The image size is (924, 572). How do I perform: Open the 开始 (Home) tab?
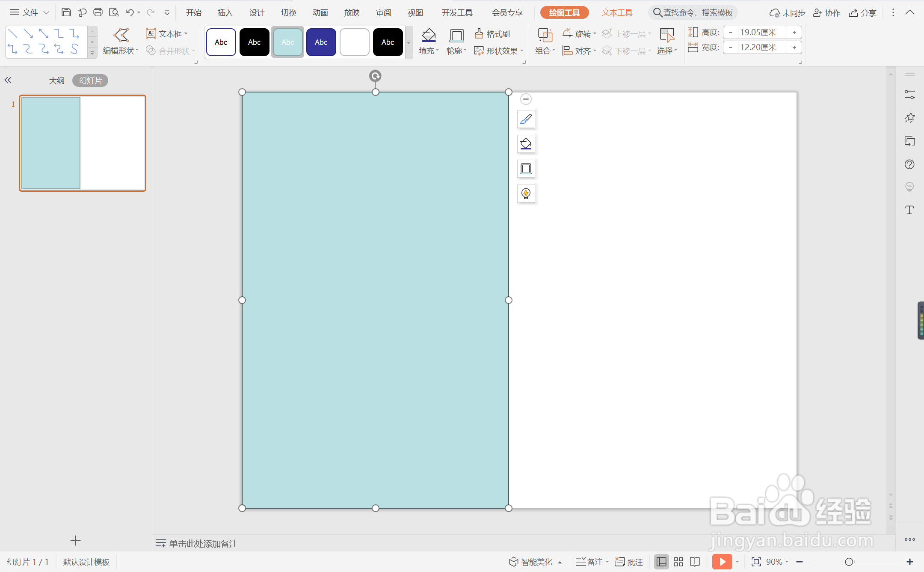[193, 13]
